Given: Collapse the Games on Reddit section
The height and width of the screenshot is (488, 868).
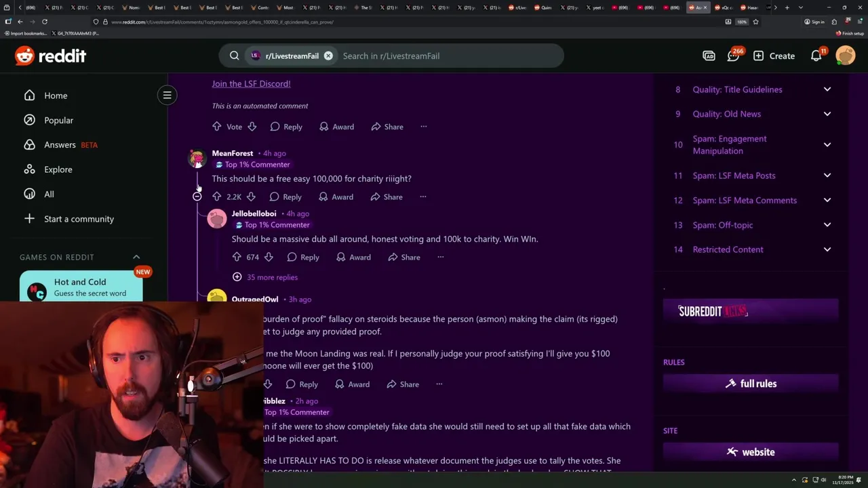Looking at the screenshot, I should click(x=136, y=257).
